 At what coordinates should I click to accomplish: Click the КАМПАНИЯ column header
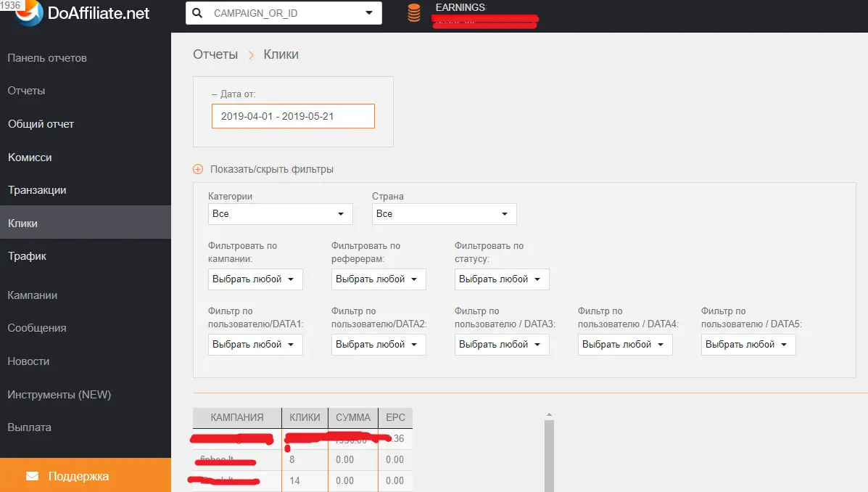237,418
